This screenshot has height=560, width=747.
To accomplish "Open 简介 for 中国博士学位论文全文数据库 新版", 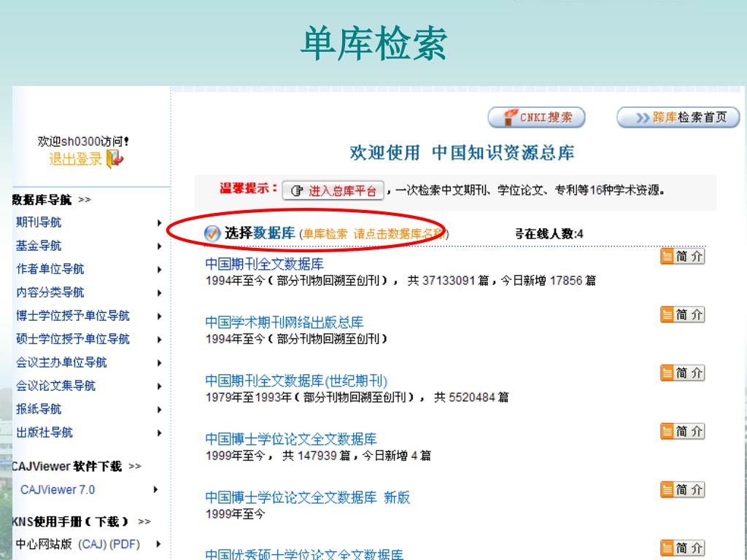I will [x=682, y=489].
